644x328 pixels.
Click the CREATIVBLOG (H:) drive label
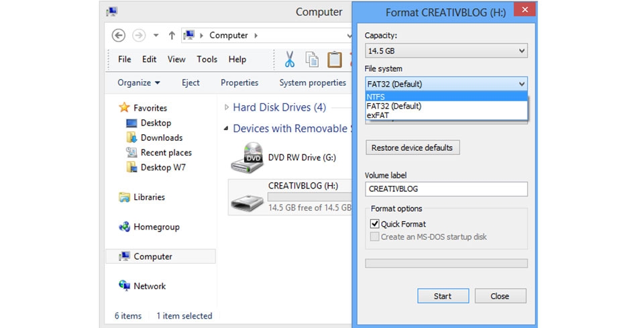[x=303, y=186]
